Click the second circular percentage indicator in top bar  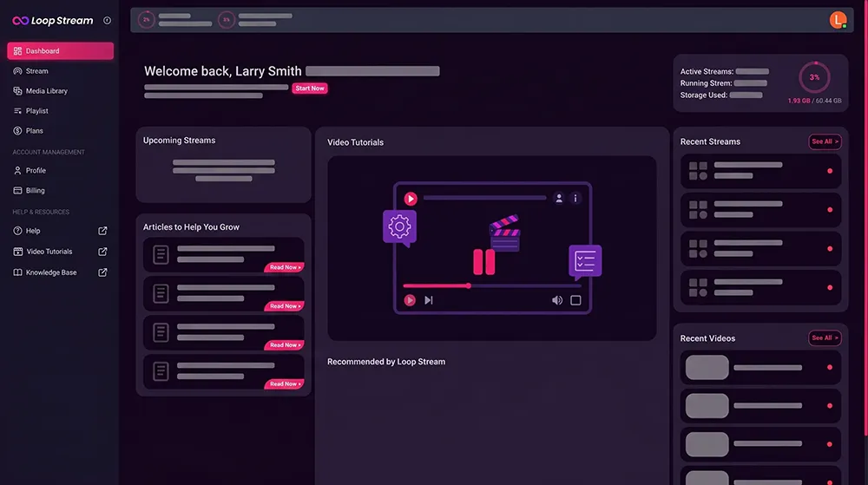[226, 20]
